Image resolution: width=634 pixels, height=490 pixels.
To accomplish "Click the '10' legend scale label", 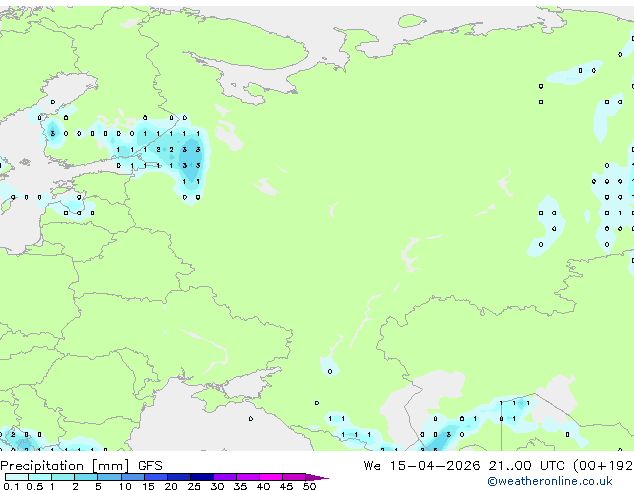I will [125, 486].
